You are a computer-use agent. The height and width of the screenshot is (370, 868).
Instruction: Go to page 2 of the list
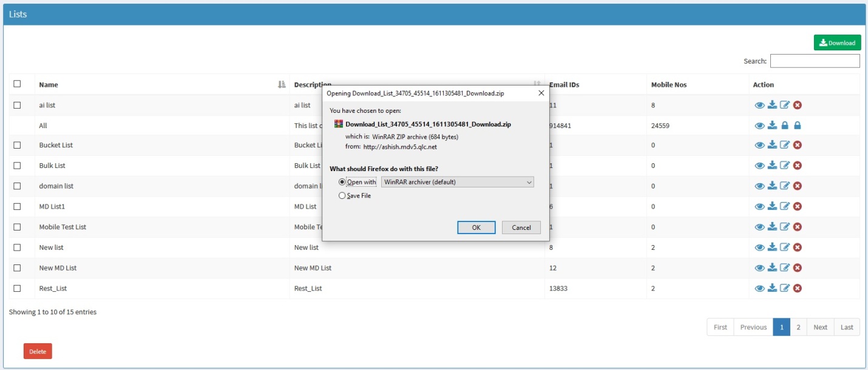pyautogui.click(x=798, y=327)
